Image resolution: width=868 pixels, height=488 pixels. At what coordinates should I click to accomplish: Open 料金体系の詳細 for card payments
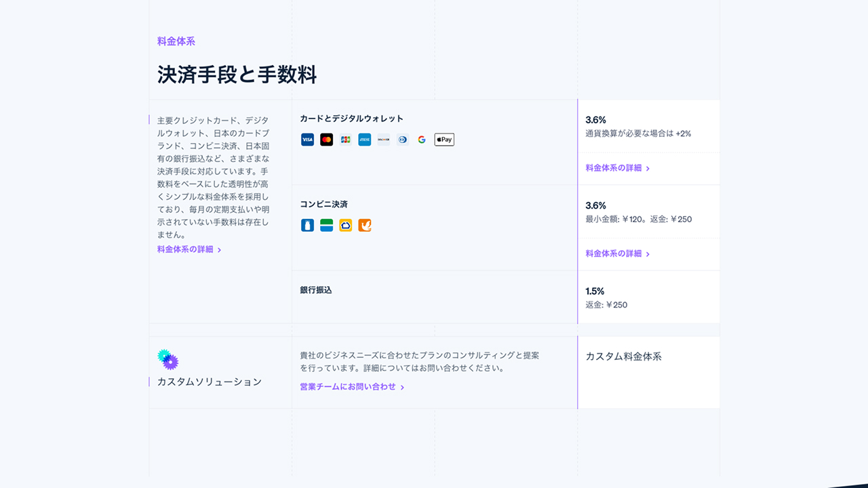(612, 168)
